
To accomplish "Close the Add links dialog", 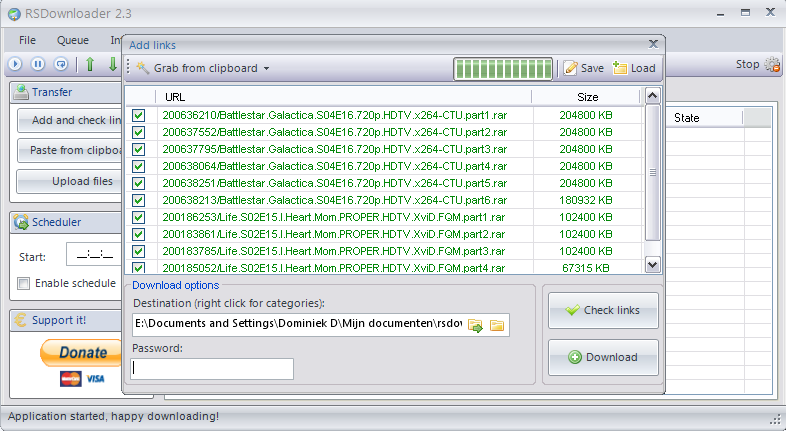I will click(653, 44).
